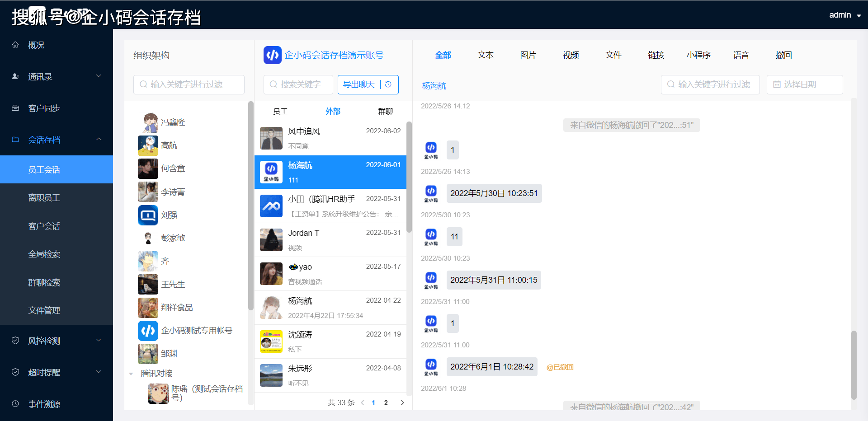Click 沈颂涛 yellow avatar
868x421 pixels.
271,341
